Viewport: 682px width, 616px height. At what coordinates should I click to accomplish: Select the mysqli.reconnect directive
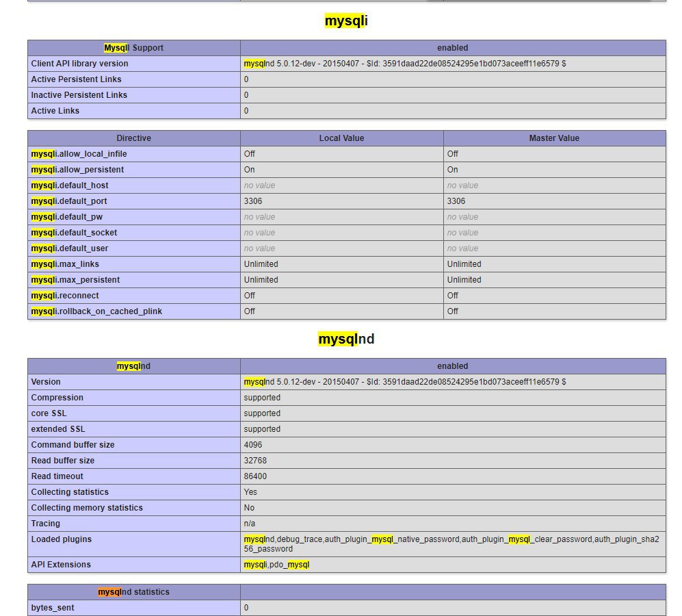65,295
